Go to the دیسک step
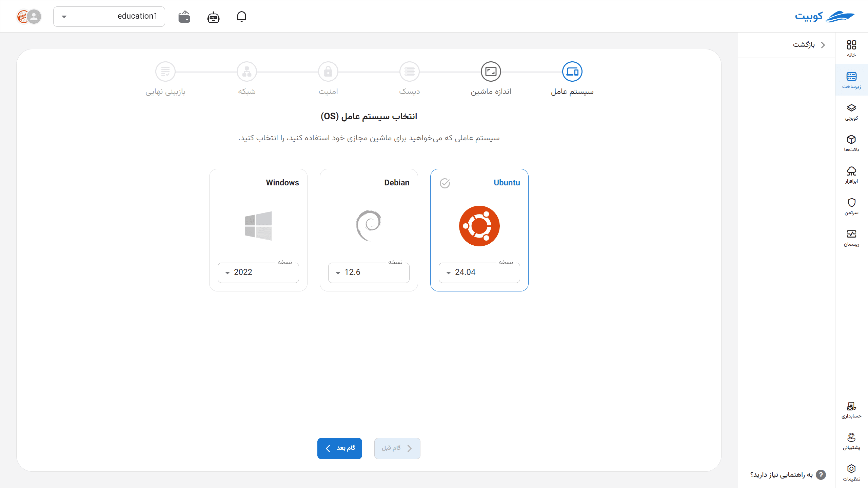The image size is (868, 488). click(x=410, y=78)
